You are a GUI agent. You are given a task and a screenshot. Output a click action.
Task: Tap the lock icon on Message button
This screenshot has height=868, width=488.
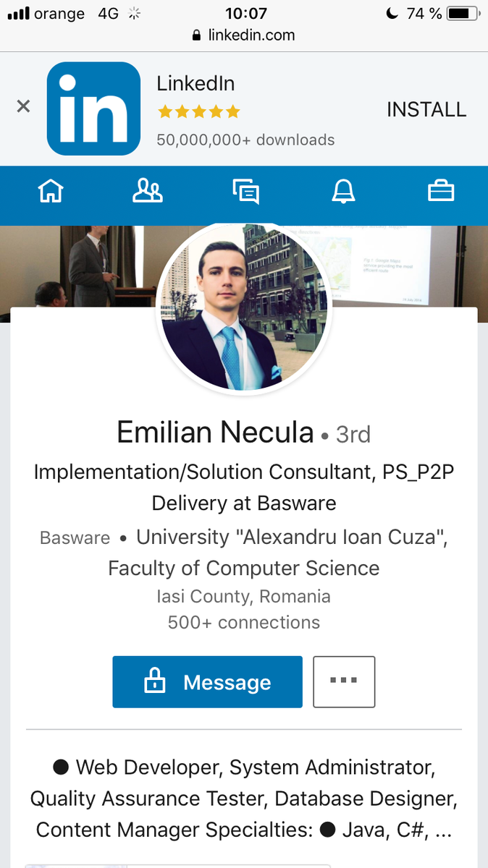tap(155, 681)
